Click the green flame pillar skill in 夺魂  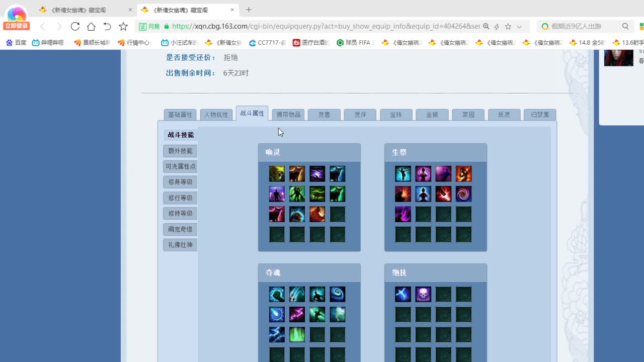(297, 334)
